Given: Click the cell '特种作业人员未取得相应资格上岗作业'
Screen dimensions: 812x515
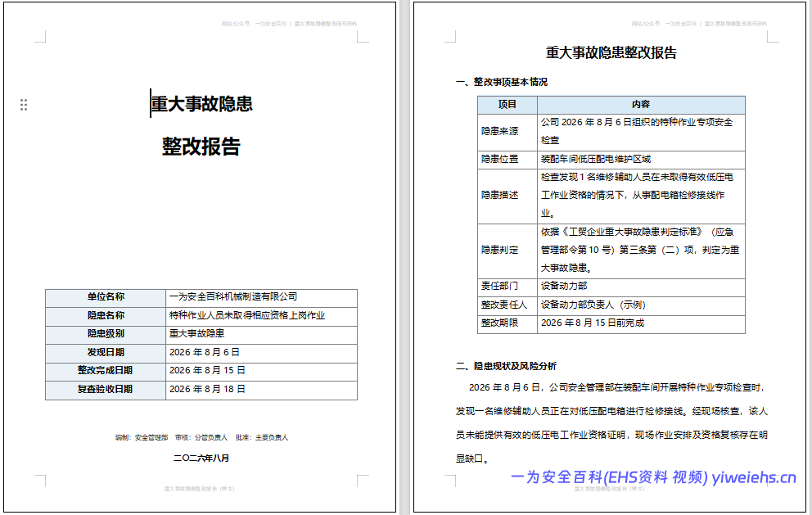Looking at the screenshot, I should (x=261, y=316).
